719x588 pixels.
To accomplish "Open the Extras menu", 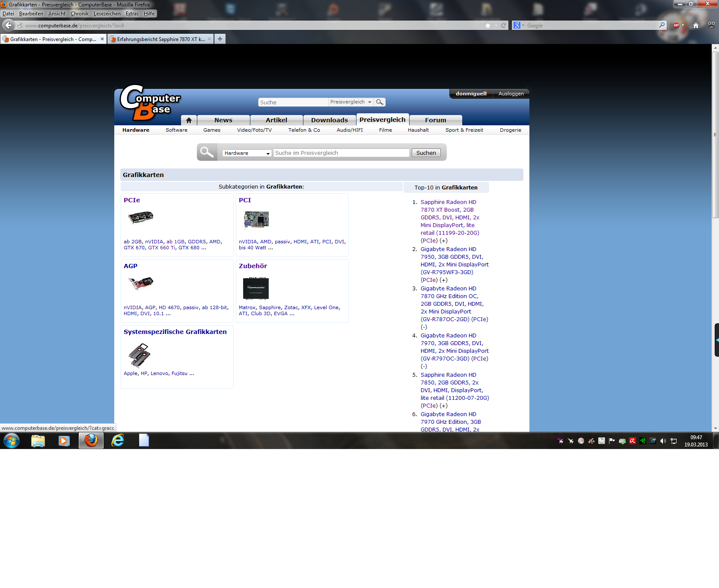I will (132, 14).
